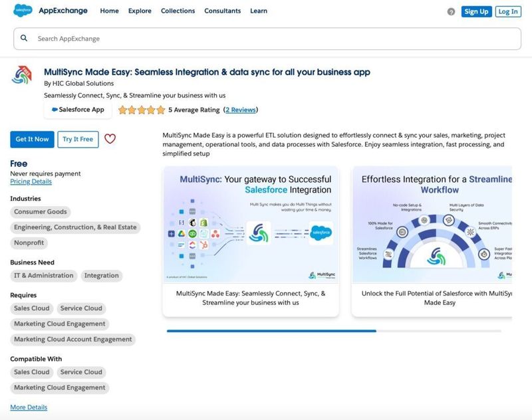
Task: Open the Explore navigation item
Action: [x=140, y=11]
